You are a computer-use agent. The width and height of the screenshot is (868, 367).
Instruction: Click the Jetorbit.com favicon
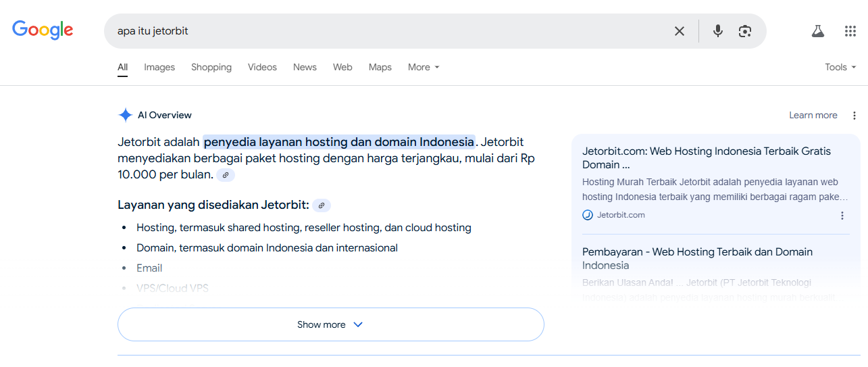(x=588, y=215)
